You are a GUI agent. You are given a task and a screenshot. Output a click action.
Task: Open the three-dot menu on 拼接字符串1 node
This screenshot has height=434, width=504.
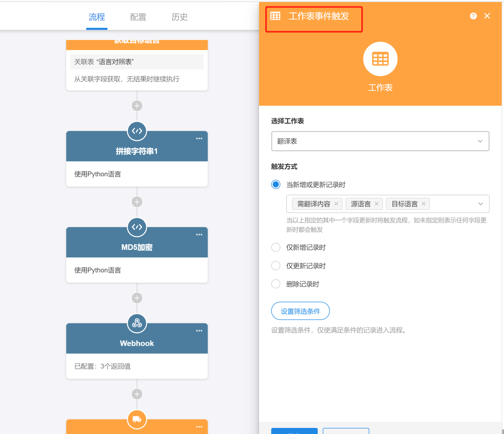(x=199, y=138)
